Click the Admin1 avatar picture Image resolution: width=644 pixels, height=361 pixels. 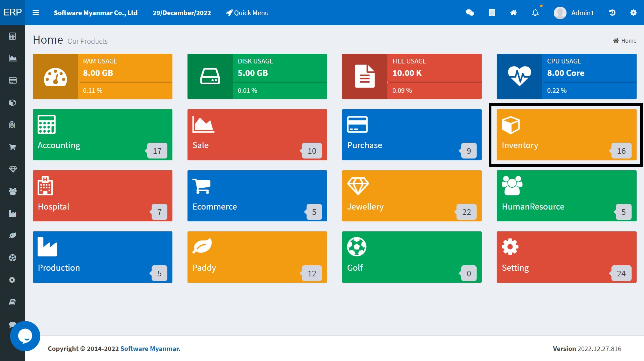[560, 13]
